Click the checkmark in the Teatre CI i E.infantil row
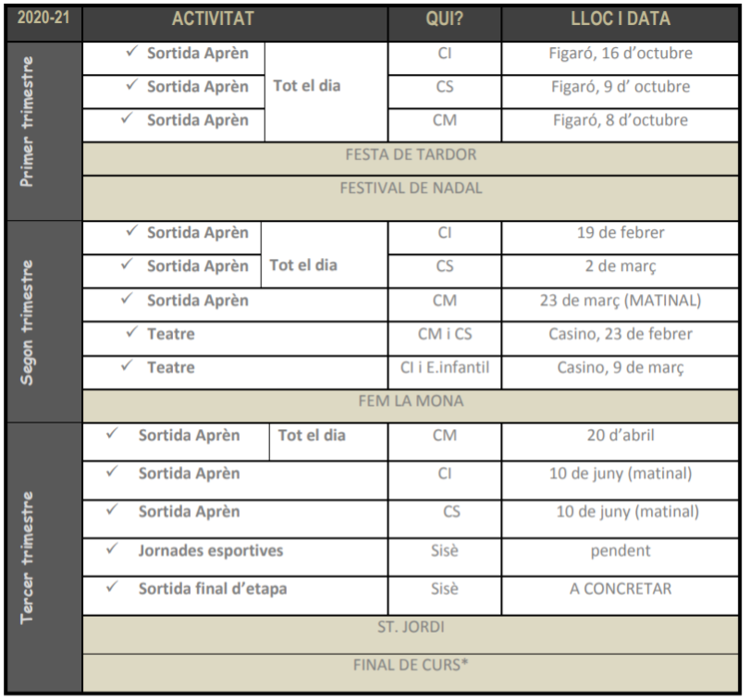Image resolution: width=750 pixels, height=700 pixels. pyautogui.click(x=127, y=365)
